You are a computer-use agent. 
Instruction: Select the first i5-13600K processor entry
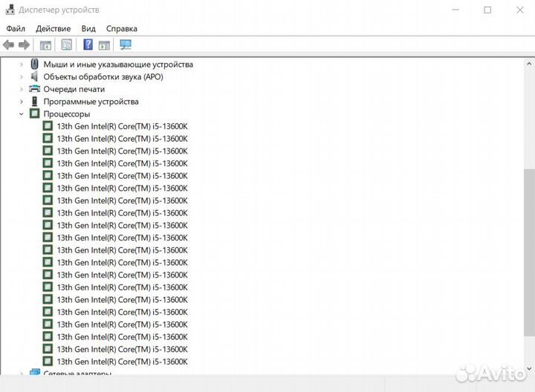pyautogui.click(x=122, y=126)
